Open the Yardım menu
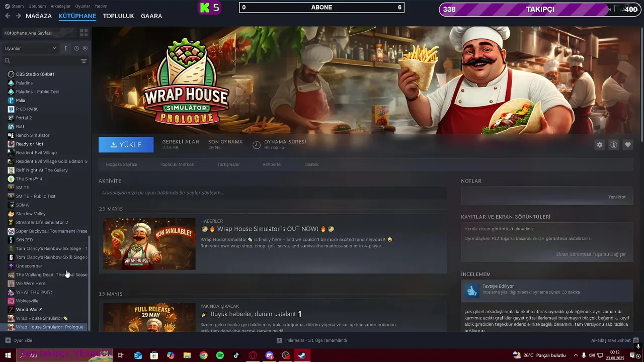The width and height of the screenshot is (644, 362). [101, 6]
